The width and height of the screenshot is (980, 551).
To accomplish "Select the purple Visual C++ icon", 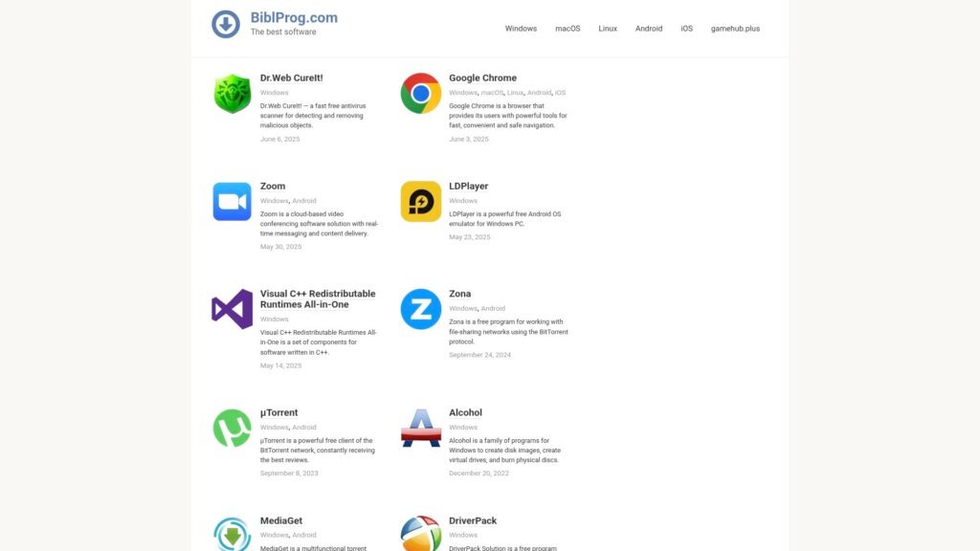I will tap(232, 309).
